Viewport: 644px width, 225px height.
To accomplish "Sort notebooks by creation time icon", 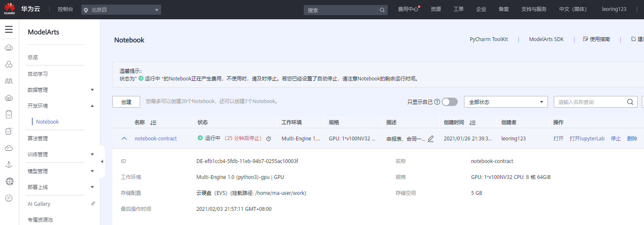I will tap(472, 123).
